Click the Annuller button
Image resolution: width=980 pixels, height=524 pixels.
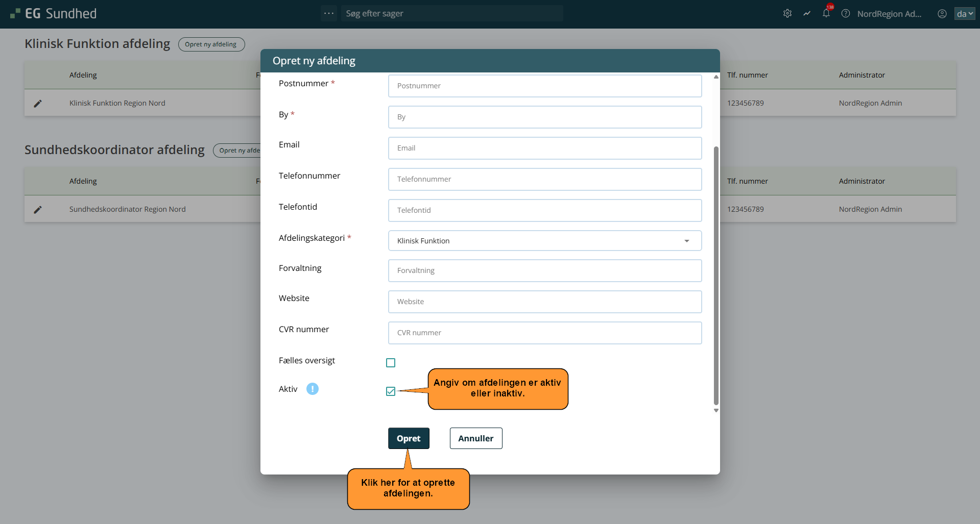click(475, 438)
